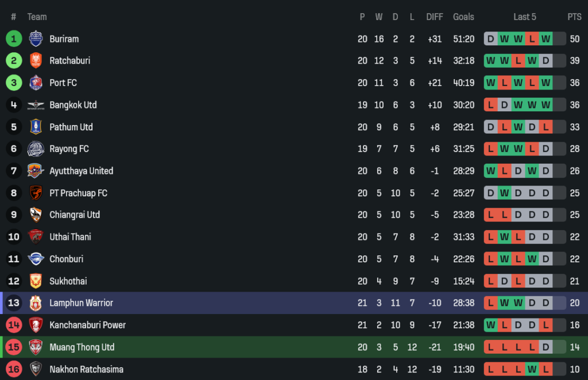Sort table by PTS column header
This screenshot has width=588, height=380.
click(x=574, y=17)
